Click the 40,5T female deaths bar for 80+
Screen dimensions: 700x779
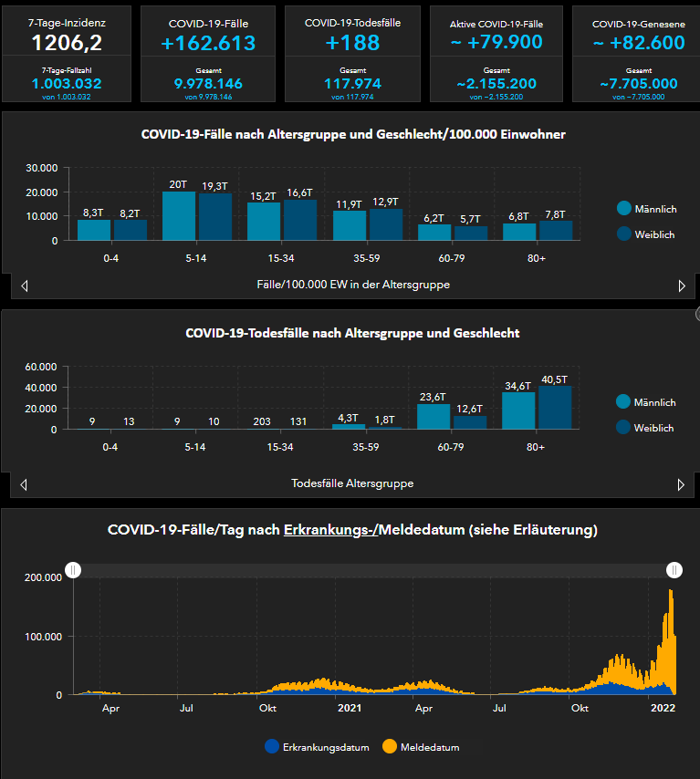coord(556,408)
